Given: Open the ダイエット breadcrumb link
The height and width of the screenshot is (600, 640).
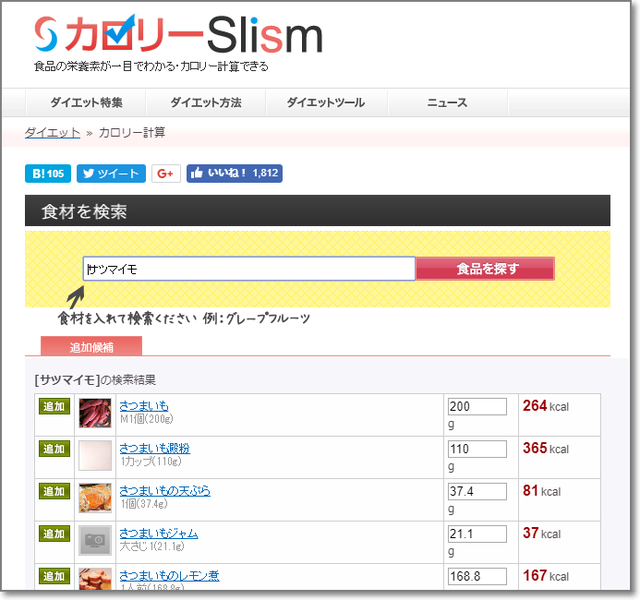Looking at the screenshot, I should (52, 132).
